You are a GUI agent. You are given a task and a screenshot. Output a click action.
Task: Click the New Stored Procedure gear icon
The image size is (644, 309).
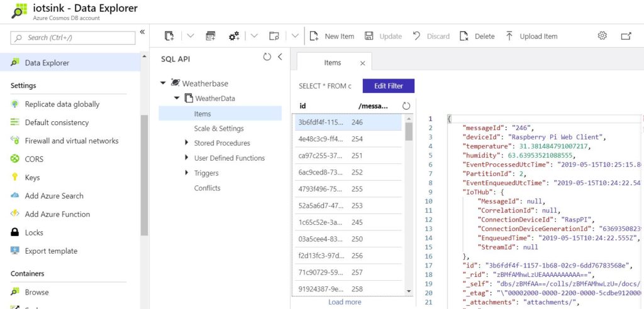pos(234,36)
